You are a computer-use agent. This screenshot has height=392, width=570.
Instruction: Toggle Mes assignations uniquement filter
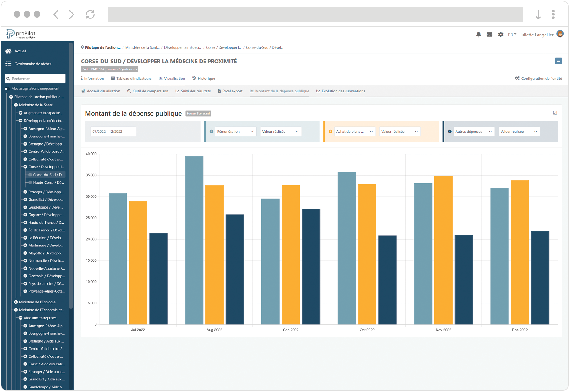(6, 89)
